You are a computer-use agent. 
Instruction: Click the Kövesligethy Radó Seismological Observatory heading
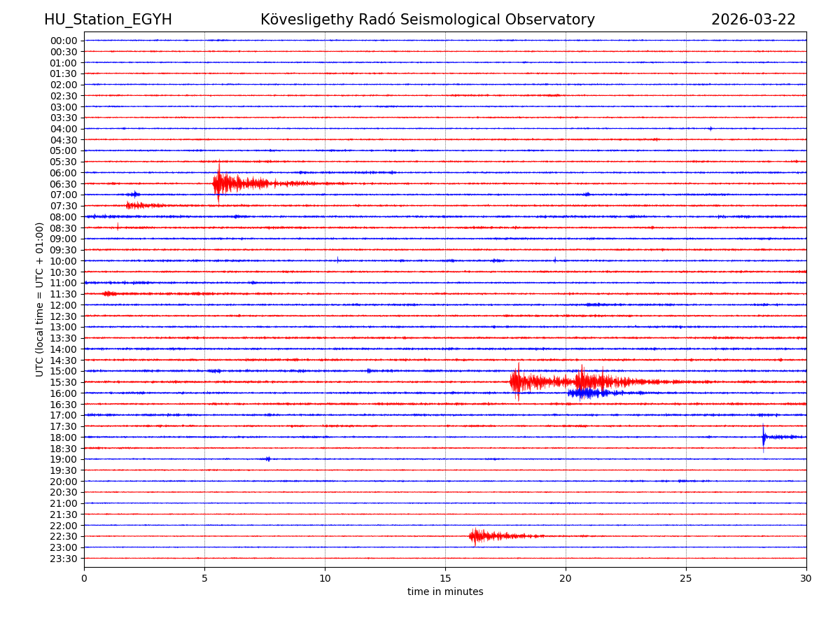(427, 20)
